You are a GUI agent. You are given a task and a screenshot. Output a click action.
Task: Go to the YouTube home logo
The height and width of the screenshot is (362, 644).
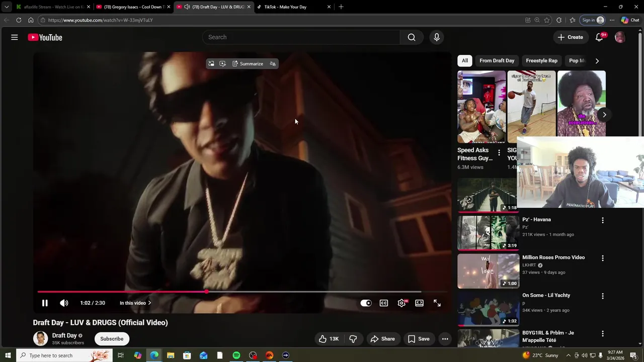[x=45, y=37]
